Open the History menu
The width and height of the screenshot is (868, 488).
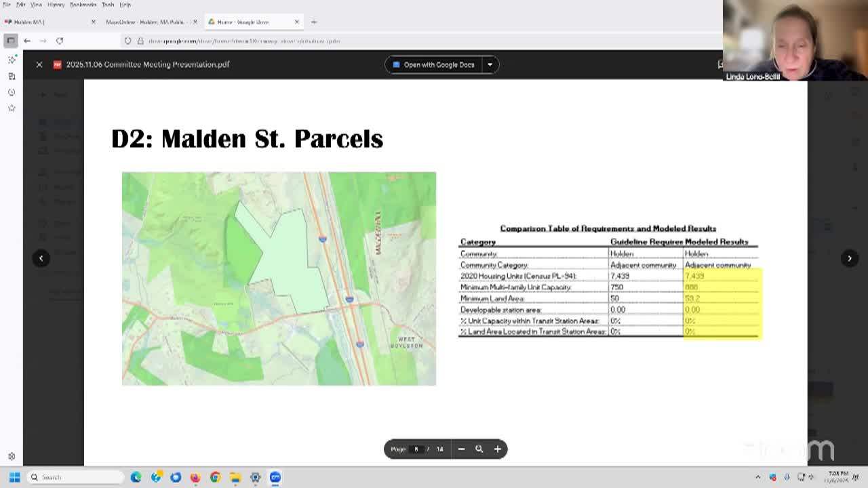pyautogui.click(x=56, y=4)
